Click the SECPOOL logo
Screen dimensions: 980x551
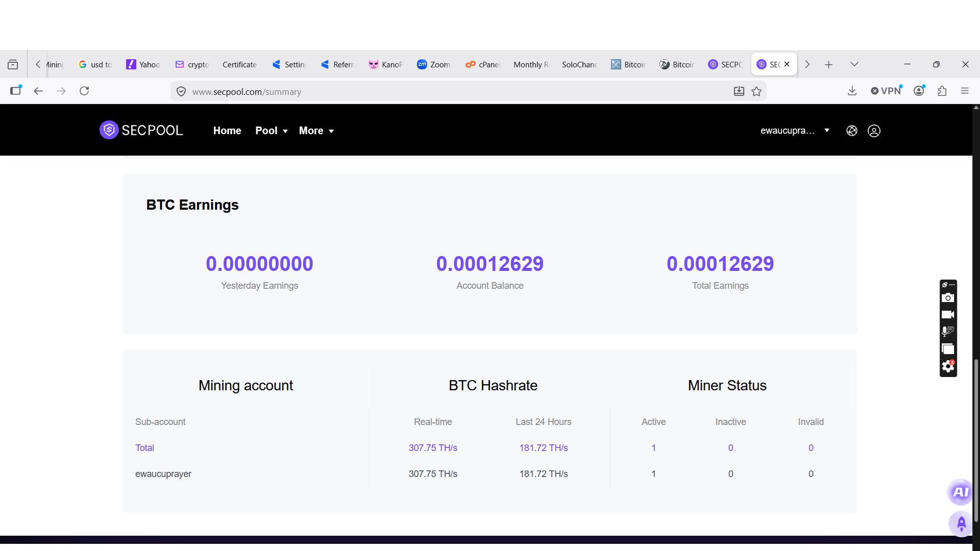[x=141, y=130]
